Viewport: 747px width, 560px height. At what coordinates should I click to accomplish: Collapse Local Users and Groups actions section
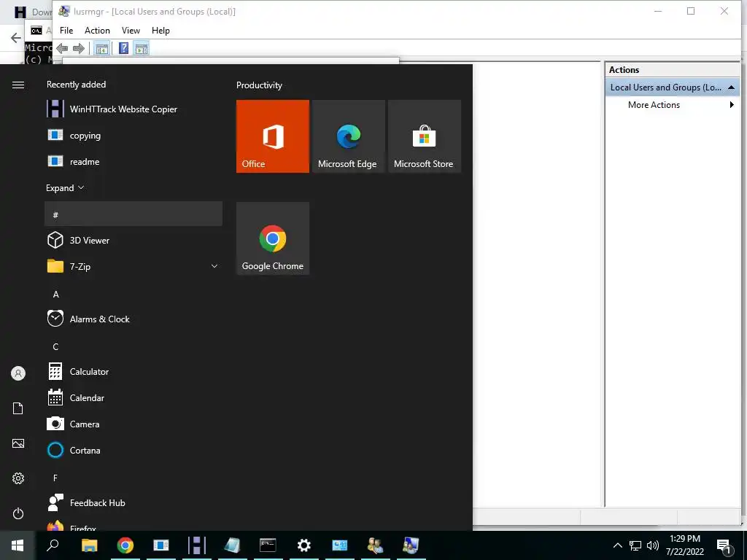(731, 87)
